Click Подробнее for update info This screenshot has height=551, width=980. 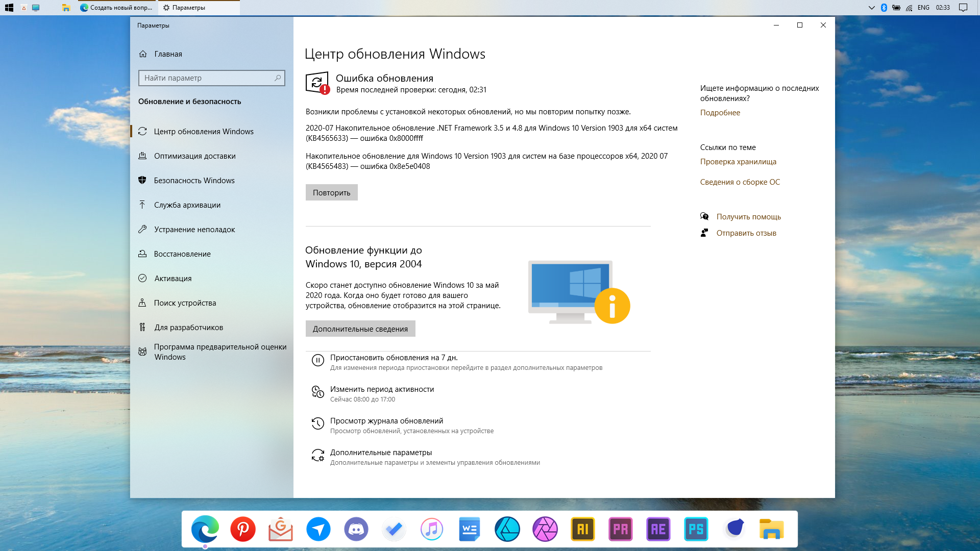720,112
